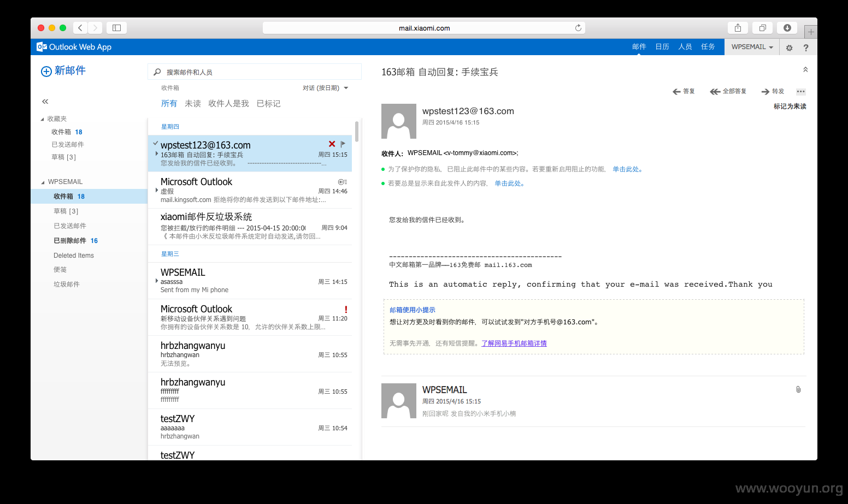This screenshot has width=848, height=504.
Task: Expand asasssa conversation triangle
Action: coord(157,281)
